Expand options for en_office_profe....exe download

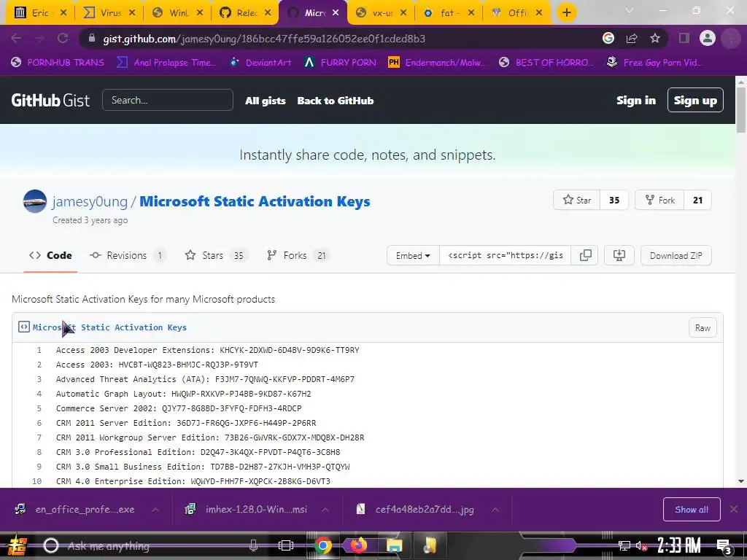pyautogui.click(x=155, y=510)
